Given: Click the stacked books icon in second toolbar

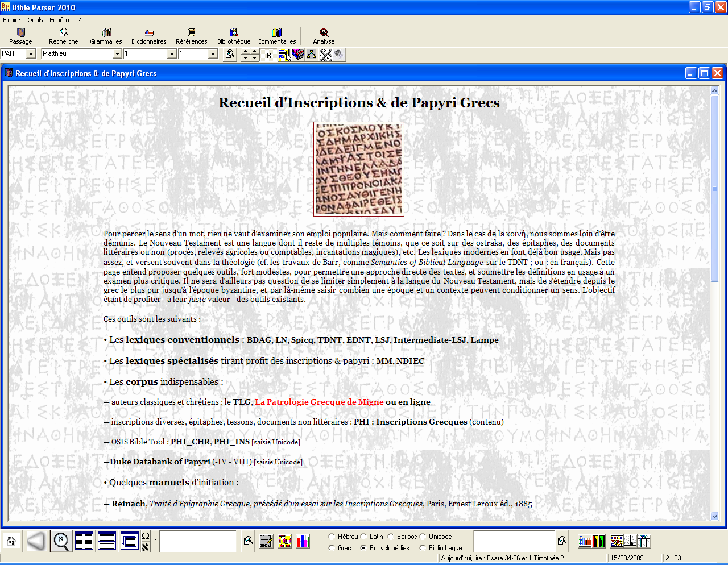Looking at the screenshot, I should (x=298, y=55).
